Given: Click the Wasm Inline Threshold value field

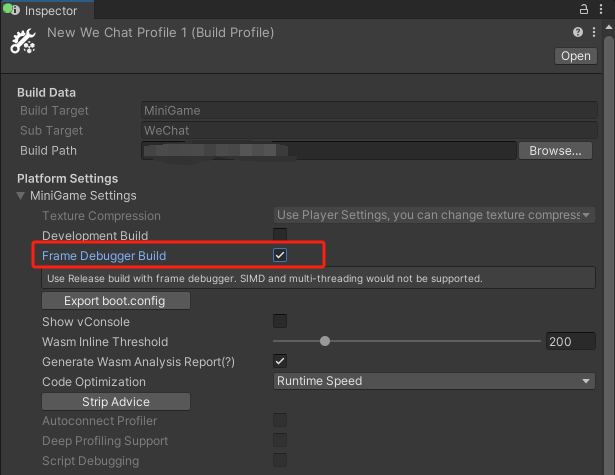Looking at the screenshot, I should pos(570,341).
